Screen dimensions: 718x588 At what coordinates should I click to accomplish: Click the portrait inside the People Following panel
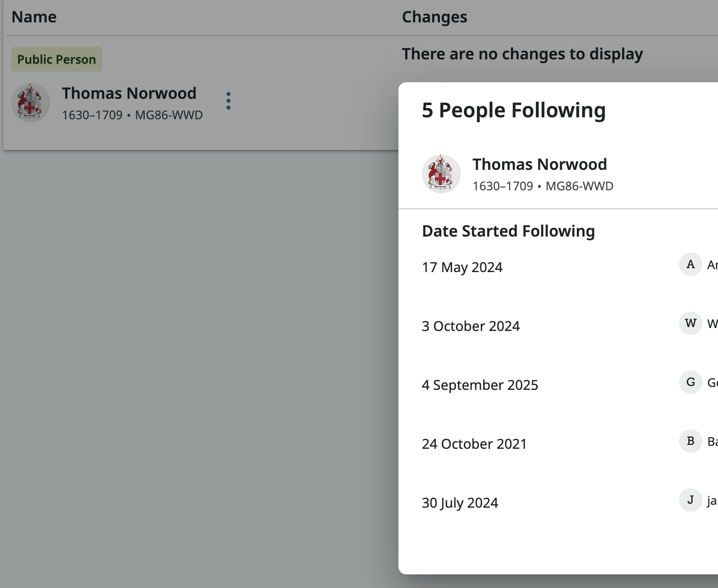tap(440, 173)
